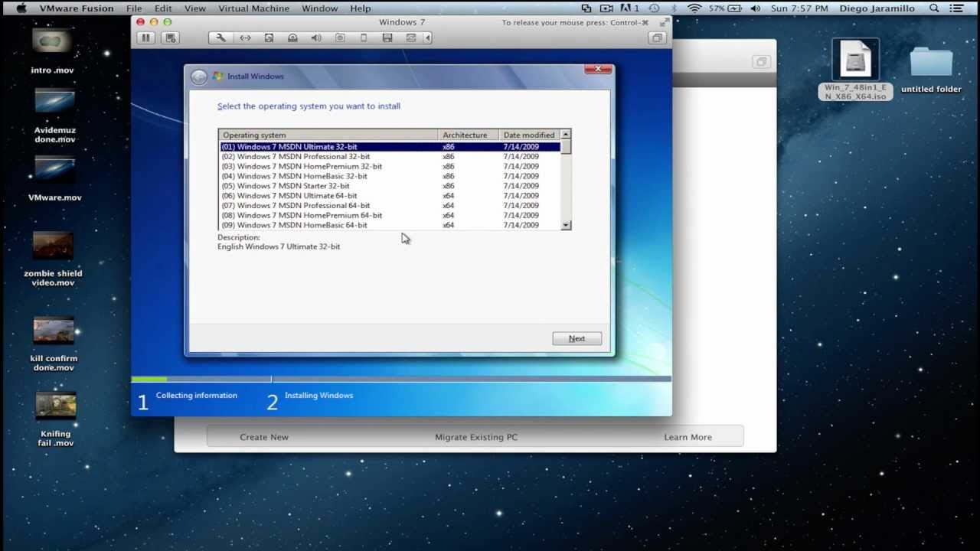This screenshot has height=551, width=980.
Task: Click the network adapter arrows icon
Action: [x=245, y=37]
